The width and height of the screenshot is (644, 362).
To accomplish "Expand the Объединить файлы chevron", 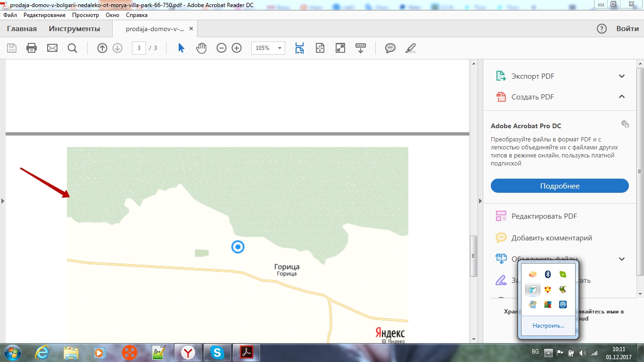I will click(x=622, y=259).
